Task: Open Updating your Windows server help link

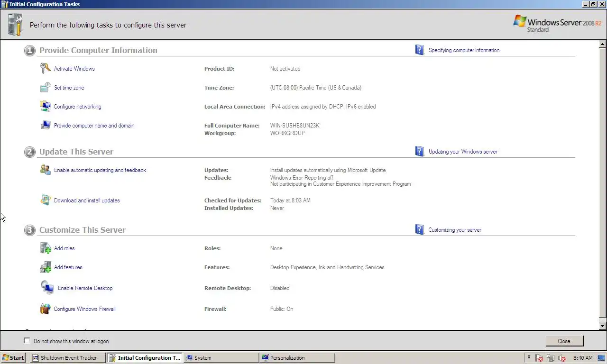Action: click(463, 152)
